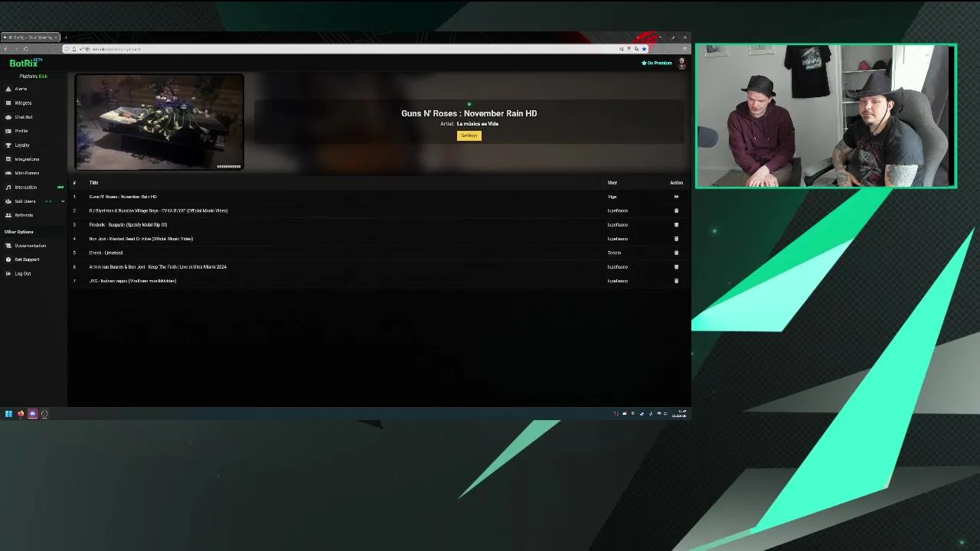Image resolution: width=980 pixels, height=551 pixels.
Task: Open the round OBS taskbar icon
Action: (x=44, y=414)
